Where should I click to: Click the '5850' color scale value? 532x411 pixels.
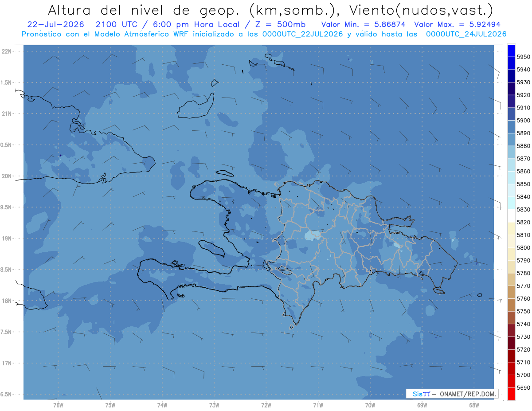(524, 184)
